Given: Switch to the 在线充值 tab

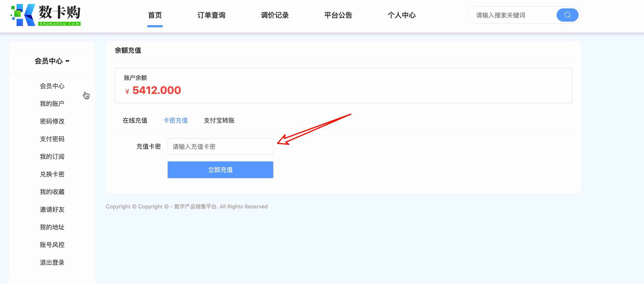Looking at the screenshot, I should pos(135,121).
